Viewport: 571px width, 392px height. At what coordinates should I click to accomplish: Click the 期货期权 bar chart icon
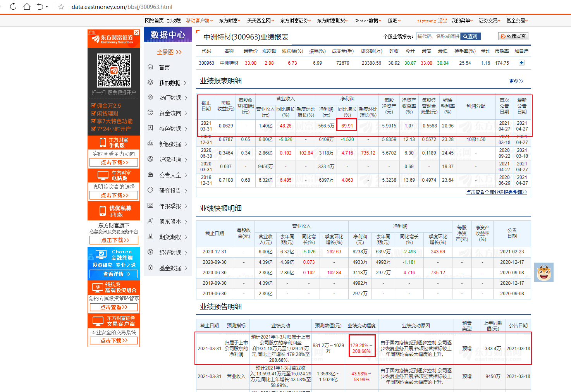pos(150,237)
